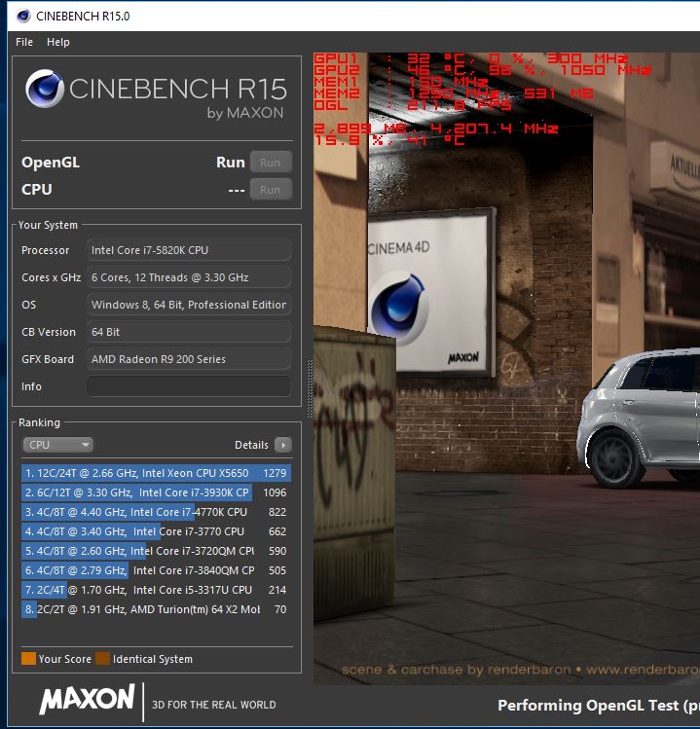Click the OS field Windows 8 64 Bit
Image resolution: width=700 pixels, height=729 pixels.
[189, 305]
